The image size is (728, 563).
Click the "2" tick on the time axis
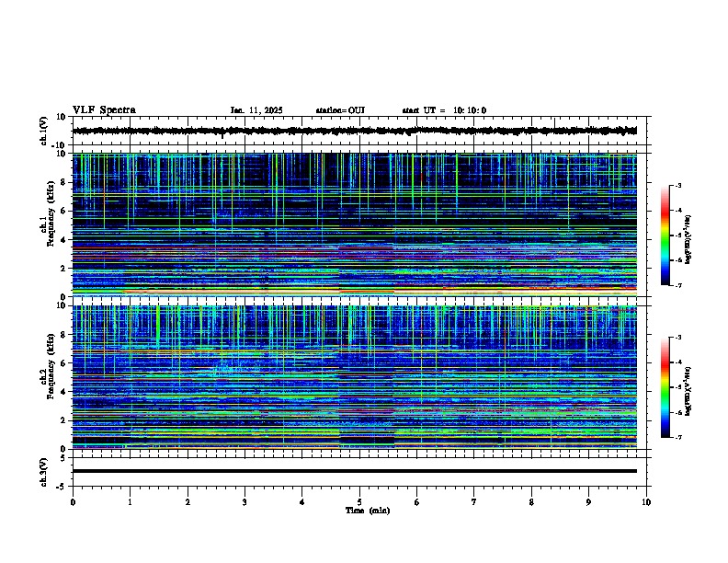188,502
